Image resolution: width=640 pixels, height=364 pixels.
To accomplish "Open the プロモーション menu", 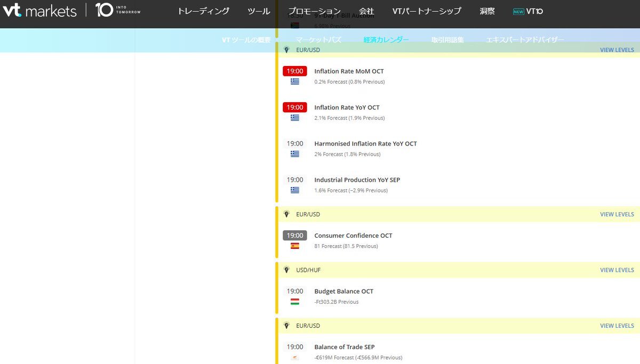I will [315, 11].
